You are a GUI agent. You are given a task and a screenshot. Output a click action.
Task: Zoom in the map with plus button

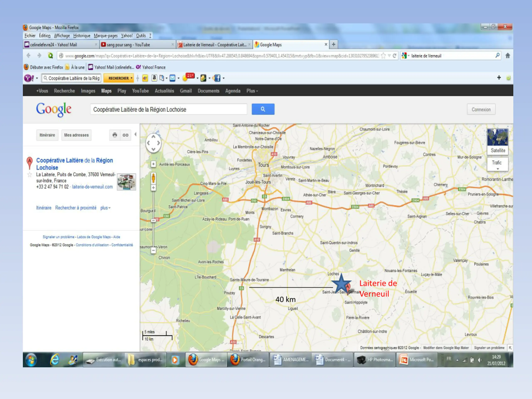[x=153, y=188]
